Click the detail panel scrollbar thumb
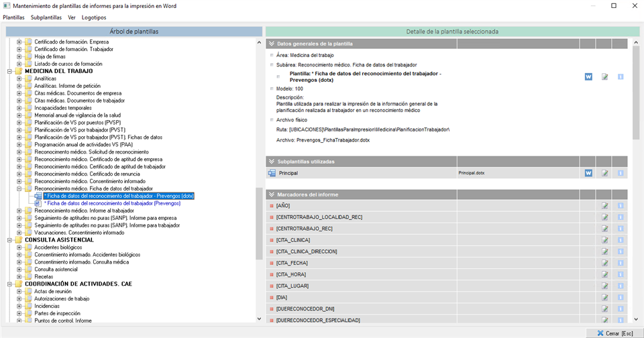644x338 pixels. click(x=636, y=93)
